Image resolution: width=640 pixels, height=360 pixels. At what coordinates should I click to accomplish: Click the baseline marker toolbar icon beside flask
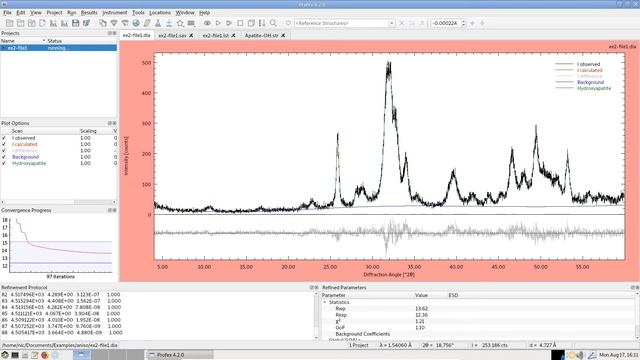(x=169, y=23)
